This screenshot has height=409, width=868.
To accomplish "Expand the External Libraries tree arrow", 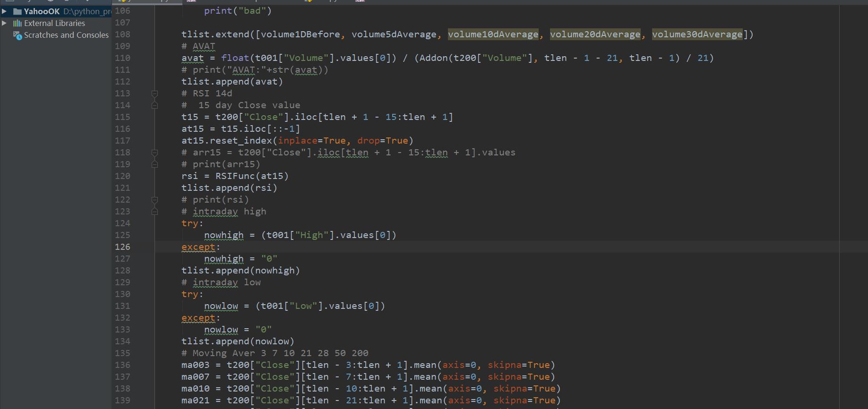I will point(4,23).
